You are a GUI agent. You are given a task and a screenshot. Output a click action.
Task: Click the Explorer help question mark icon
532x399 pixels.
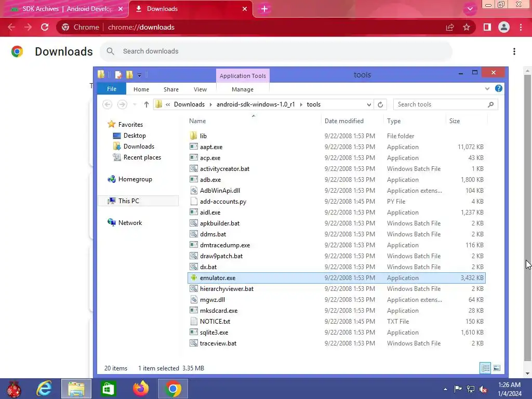pyautogui.click(x=498, y=88)
